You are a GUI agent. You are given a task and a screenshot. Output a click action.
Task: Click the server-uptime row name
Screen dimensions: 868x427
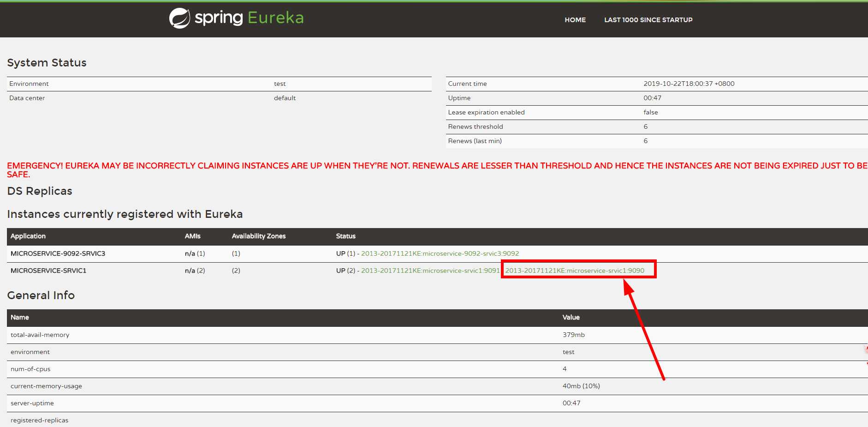[32, 403]
